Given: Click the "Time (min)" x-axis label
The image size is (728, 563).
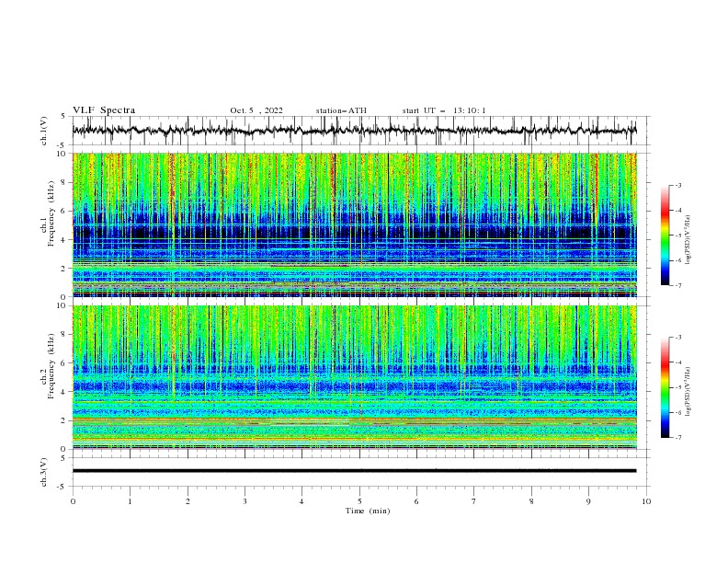Looking at the screenshot, I should point(368,511).
